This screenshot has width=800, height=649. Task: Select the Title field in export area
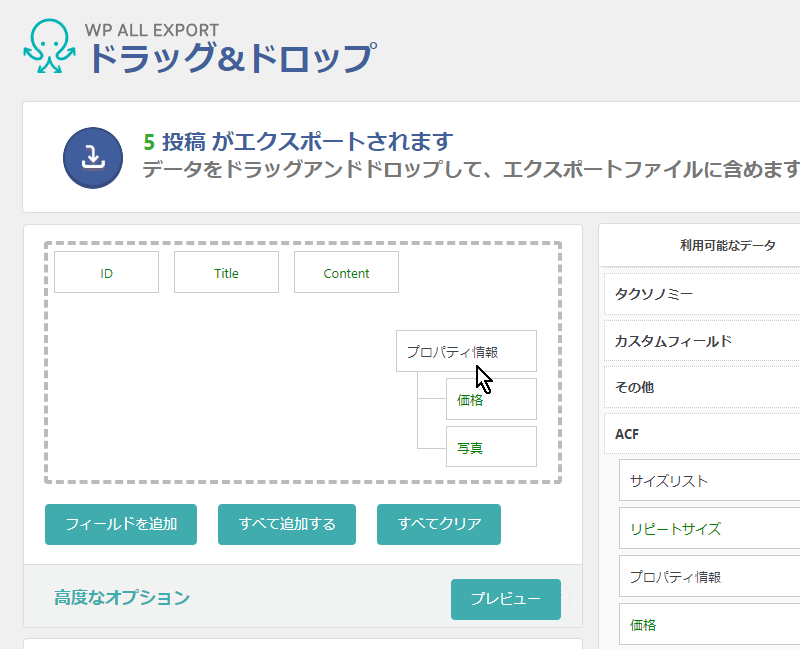[226, 272]
